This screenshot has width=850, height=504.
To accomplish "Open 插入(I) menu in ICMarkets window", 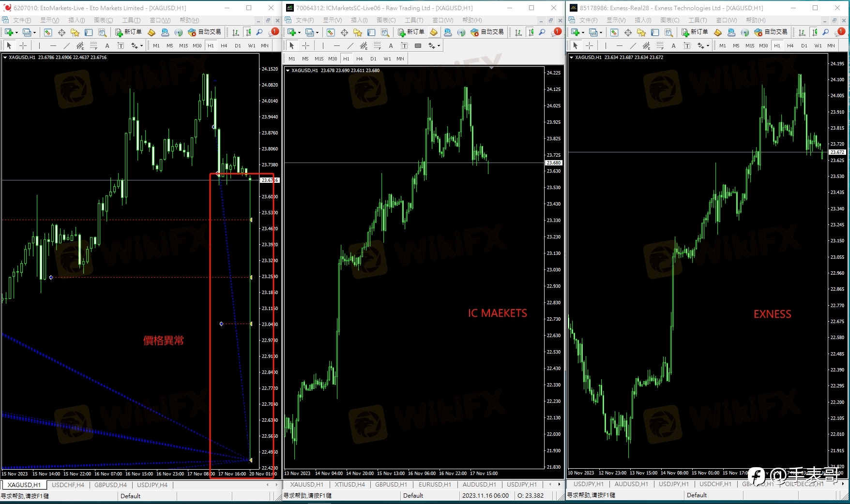I will 359,20.
